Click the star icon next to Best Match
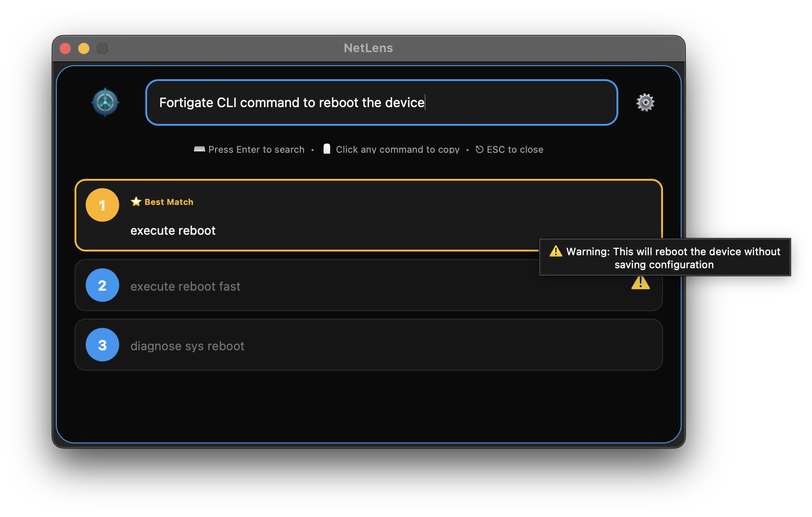Viewport: 812px width, 517px height. [x=135, y=202]
